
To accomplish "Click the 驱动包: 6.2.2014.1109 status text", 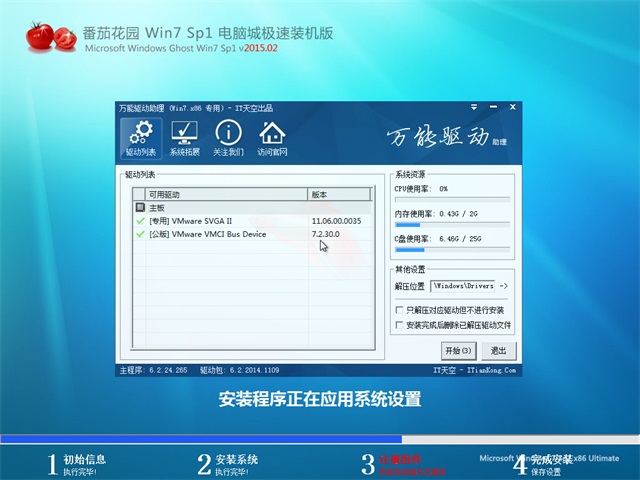I will click(x=239, y=370).
